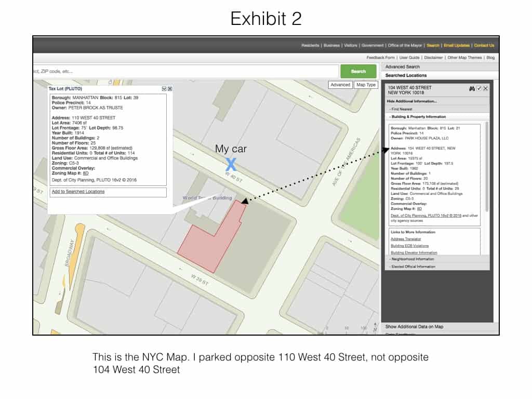
Task: Remove 104 West 40 Street searched location
Action: tap(486, 88)
